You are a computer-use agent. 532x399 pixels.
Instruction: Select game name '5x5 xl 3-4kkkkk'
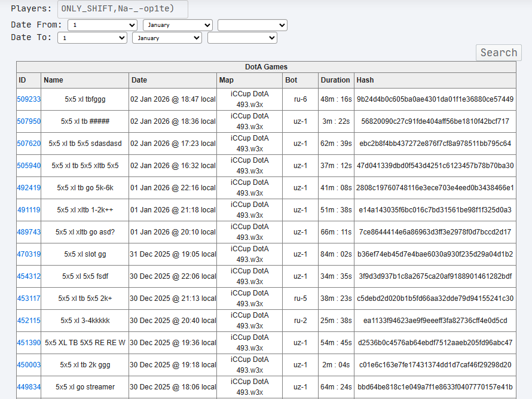pyautogui.click(x=85, y=321)
